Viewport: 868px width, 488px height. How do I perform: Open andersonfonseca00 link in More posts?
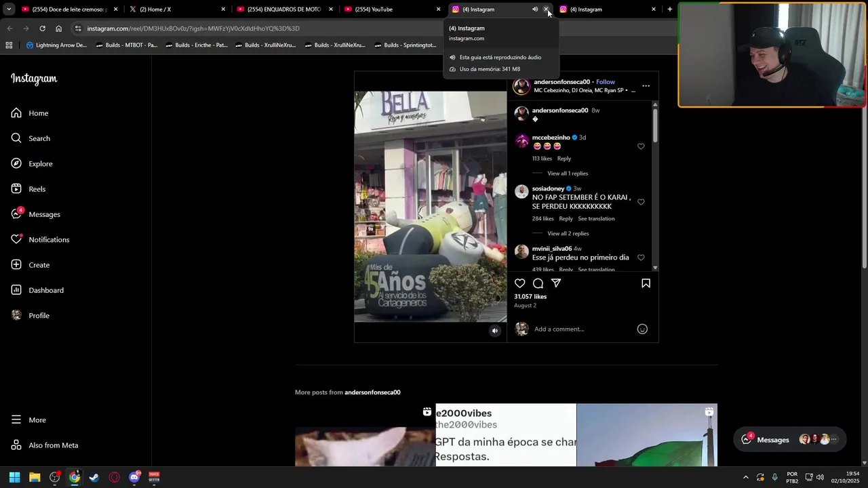[x=372, y=392]
